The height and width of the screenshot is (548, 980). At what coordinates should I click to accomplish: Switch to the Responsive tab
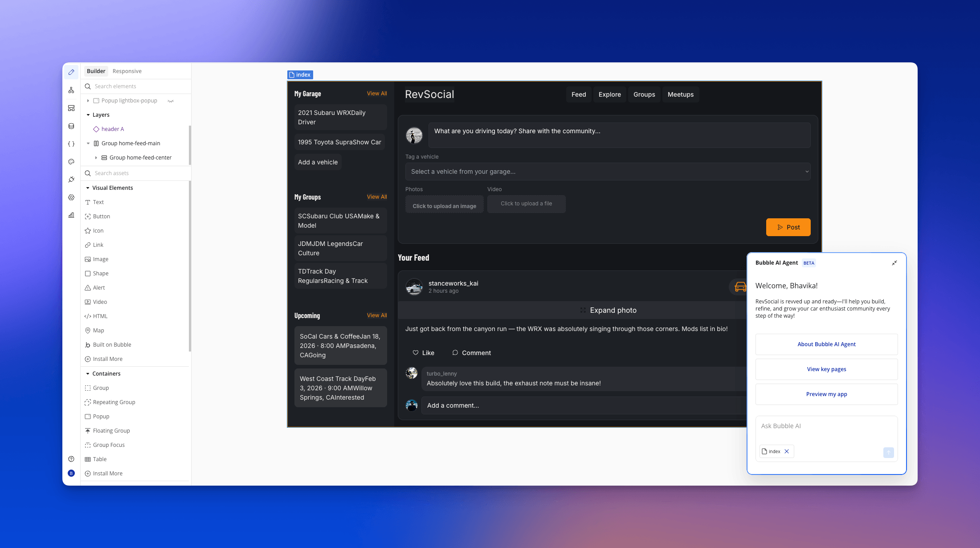tap(127, 71)
